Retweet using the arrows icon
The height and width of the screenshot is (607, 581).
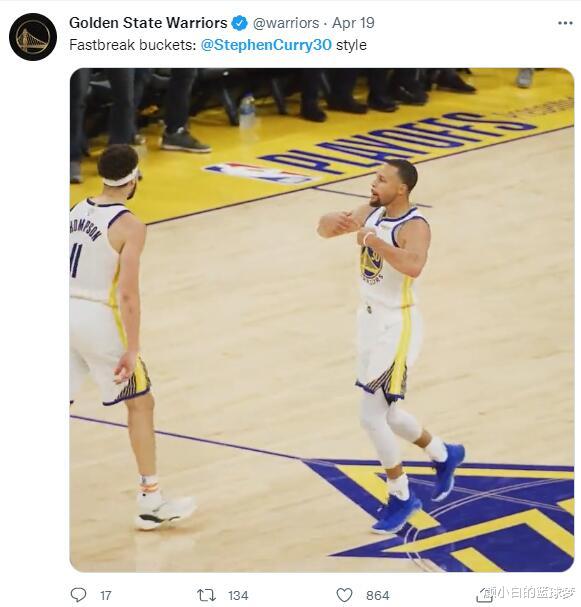(206, 595)
